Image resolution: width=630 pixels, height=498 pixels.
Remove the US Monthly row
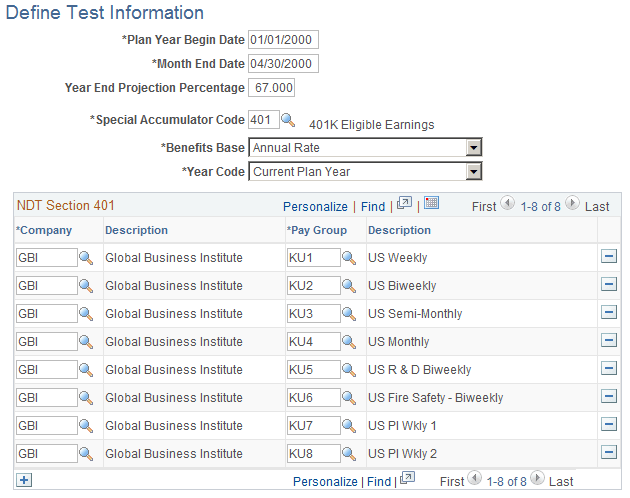[x=608, y=341]
